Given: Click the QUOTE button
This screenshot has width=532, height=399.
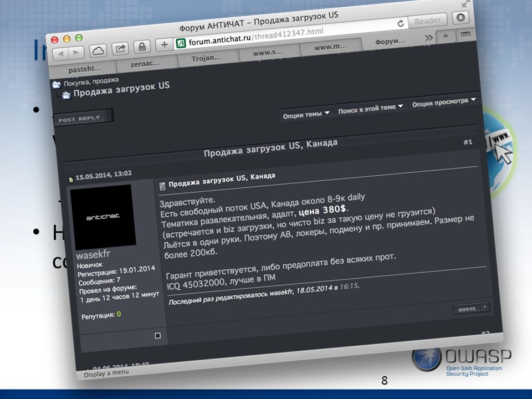Looking at the screenshot, I should (x=467, y=309).
